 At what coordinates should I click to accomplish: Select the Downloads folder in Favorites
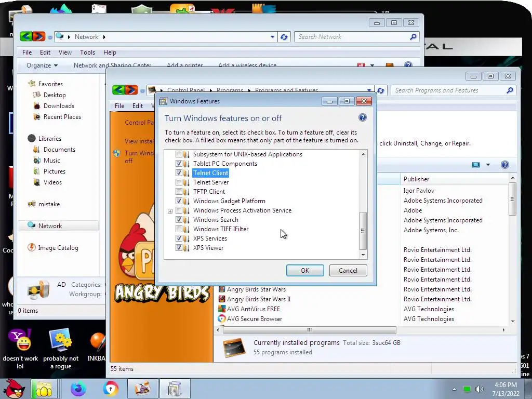coord(58,106)
